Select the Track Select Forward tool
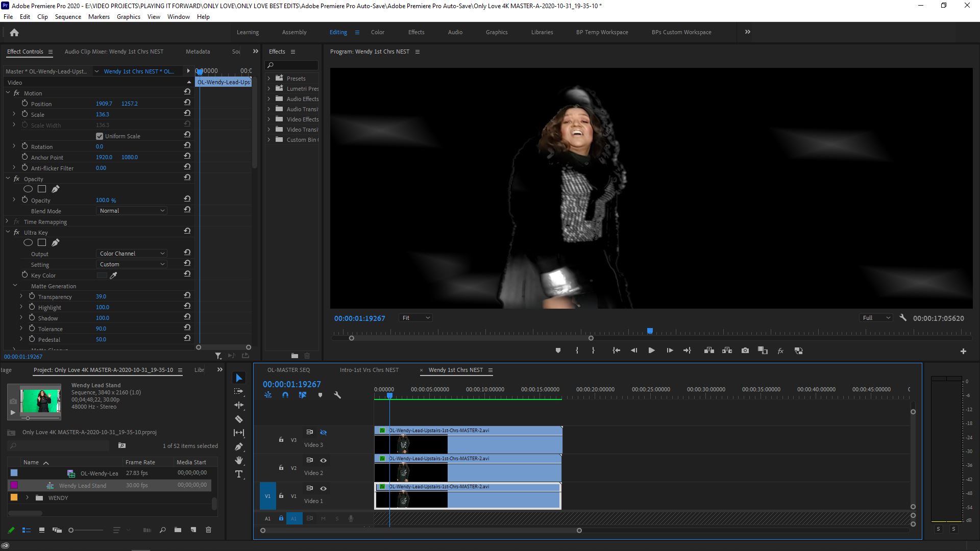This screenshot has width=980, height=551. click(x=239, y=391)
